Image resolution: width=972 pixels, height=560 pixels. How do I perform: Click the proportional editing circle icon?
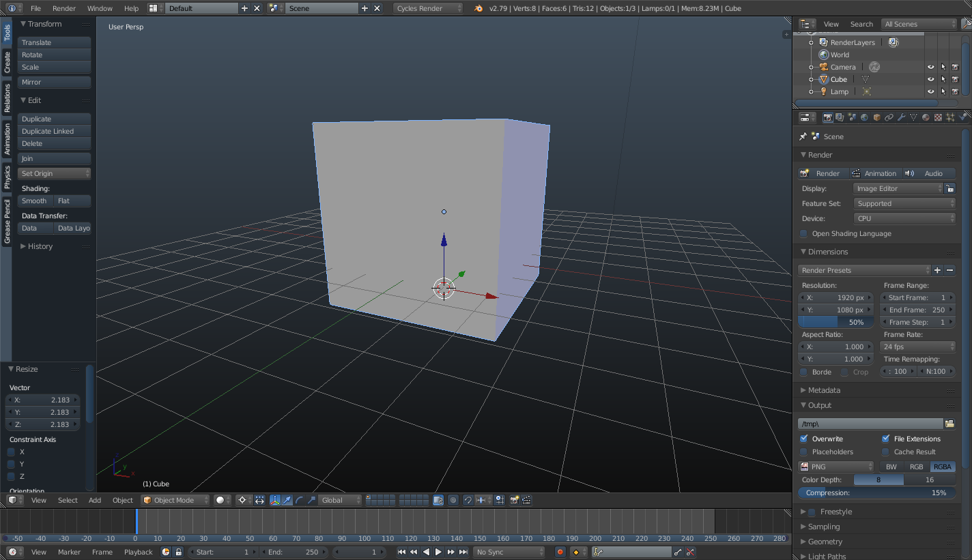pyautogui.click(x=453, y=500)
